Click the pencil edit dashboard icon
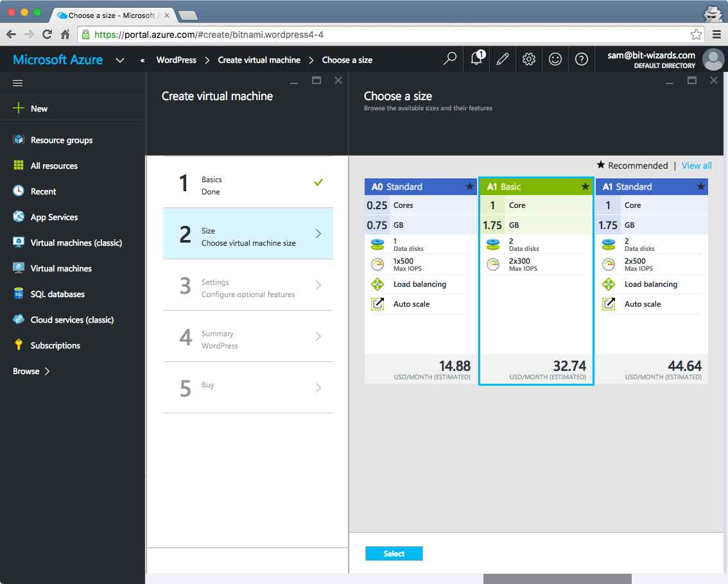Viewport: 728px width, 584px height. 503,59
